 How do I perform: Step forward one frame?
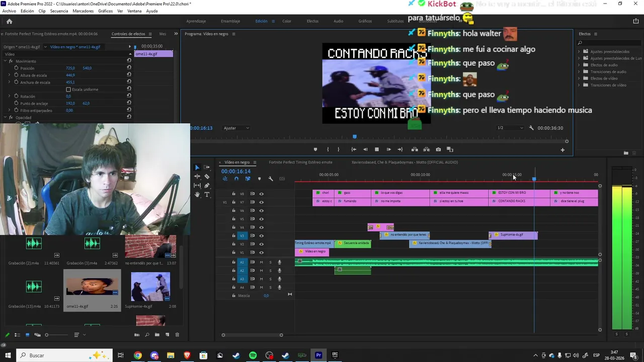click(388, 149)
